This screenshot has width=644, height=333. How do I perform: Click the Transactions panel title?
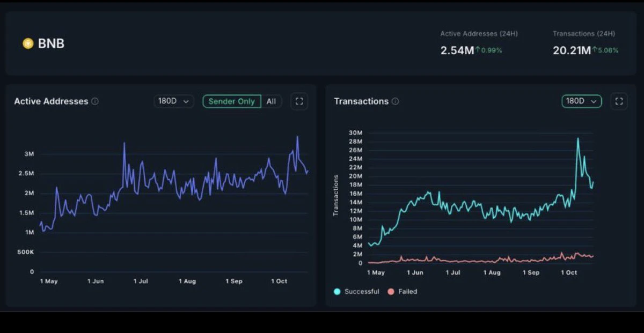(361, 101)
